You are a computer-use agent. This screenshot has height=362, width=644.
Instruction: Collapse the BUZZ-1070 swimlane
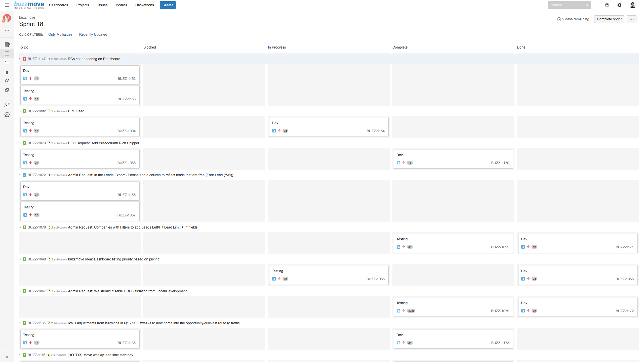click(20, 227)
